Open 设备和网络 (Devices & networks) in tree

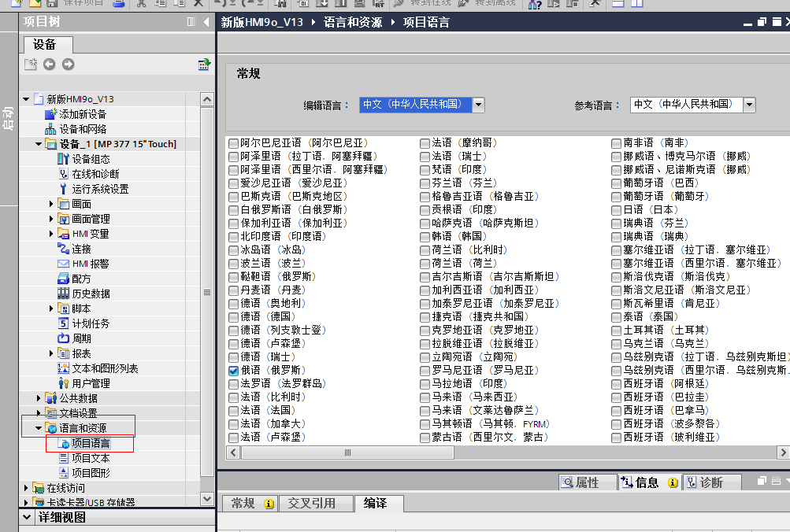(82, 129)
